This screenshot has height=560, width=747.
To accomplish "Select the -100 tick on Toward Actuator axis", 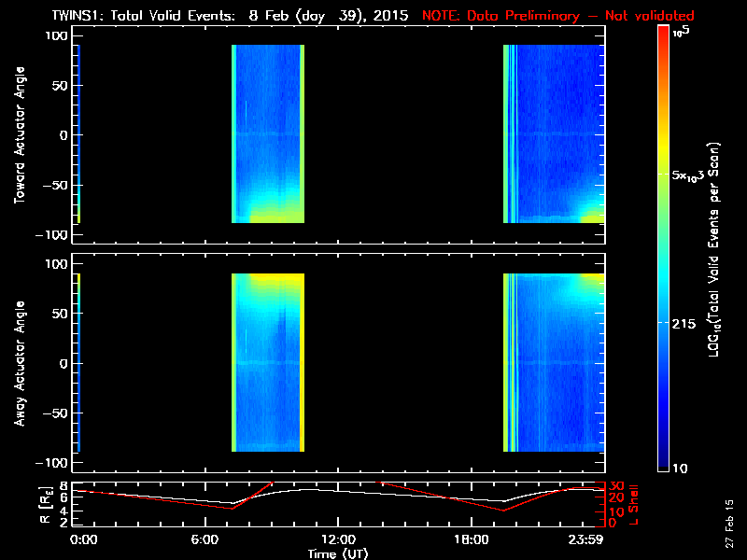I will (x=52, y=235).
